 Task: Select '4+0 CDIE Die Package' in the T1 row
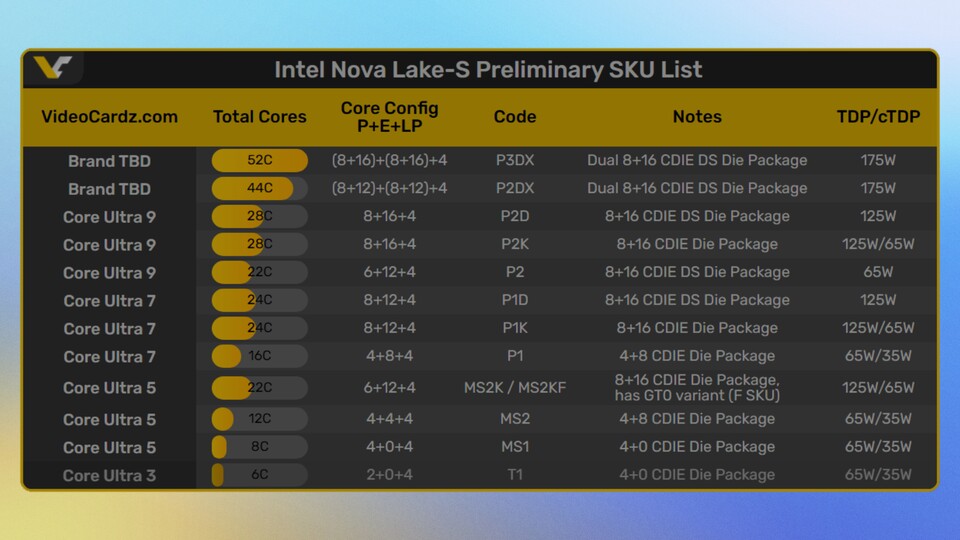(x=697, y=474)
